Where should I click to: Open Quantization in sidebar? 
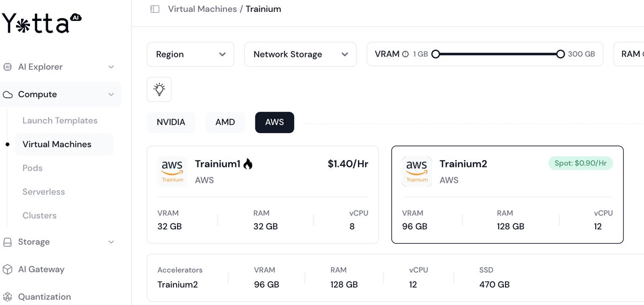point(45,297)
